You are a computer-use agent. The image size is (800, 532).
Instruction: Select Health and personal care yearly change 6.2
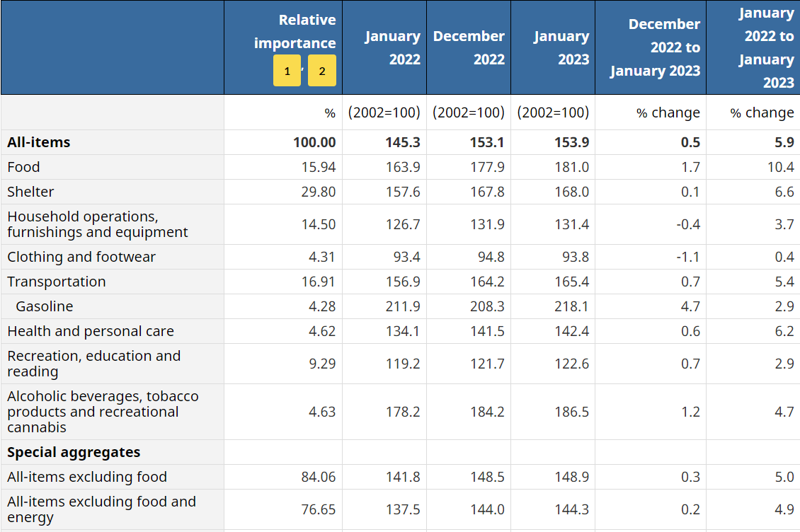784,332
